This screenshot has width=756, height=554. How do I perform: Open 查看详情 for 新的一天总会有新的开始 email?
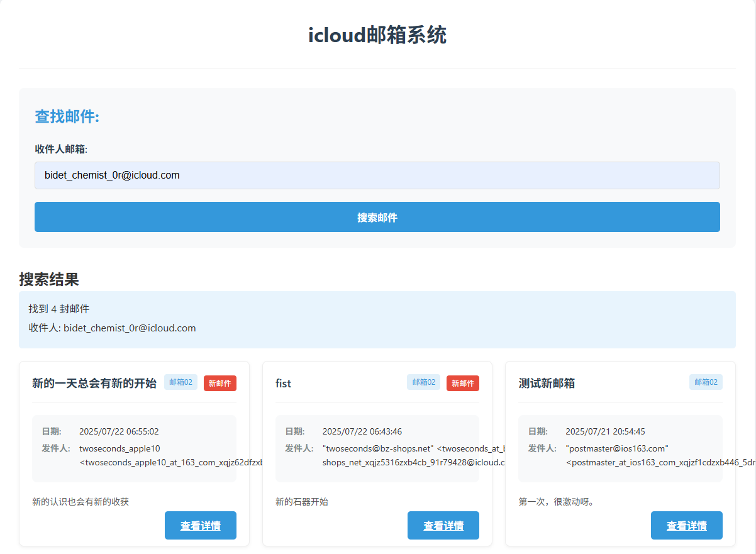[200, 526]
